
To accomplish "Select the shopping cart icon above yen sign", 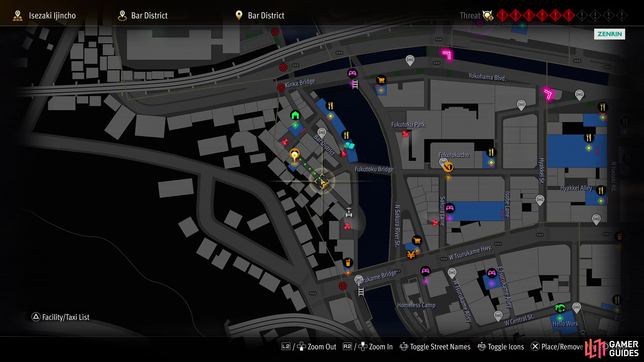I will point(417,241).
